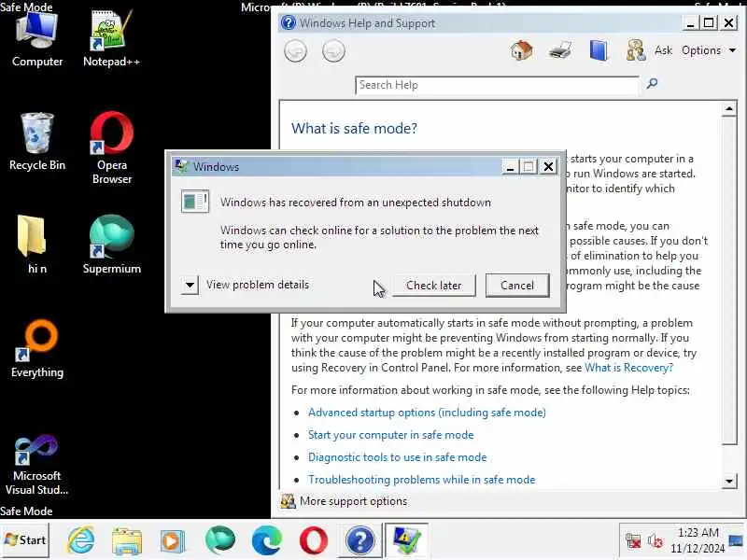747x560 pixels.
Task: Open the Options dropdown in Help
Action: 709,50
